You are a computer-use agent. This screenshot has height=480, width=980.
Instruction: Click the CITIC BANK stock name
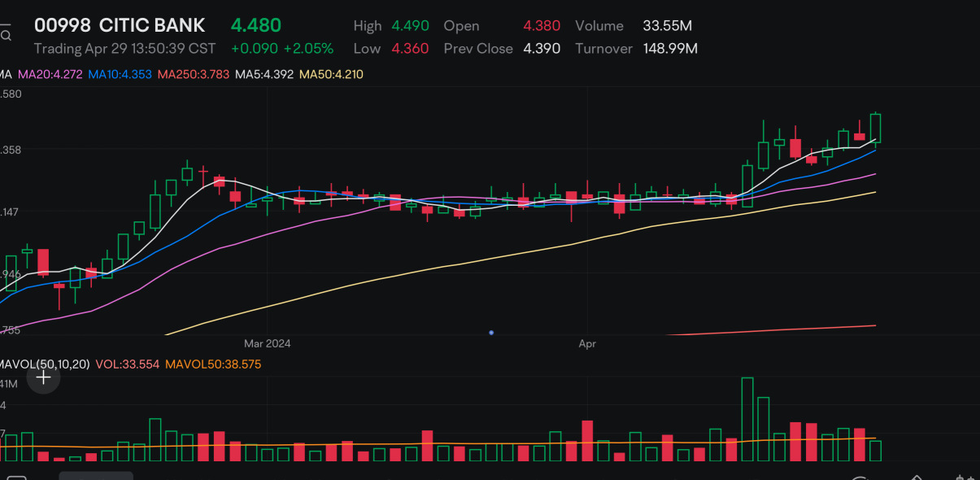click(152, 25)
